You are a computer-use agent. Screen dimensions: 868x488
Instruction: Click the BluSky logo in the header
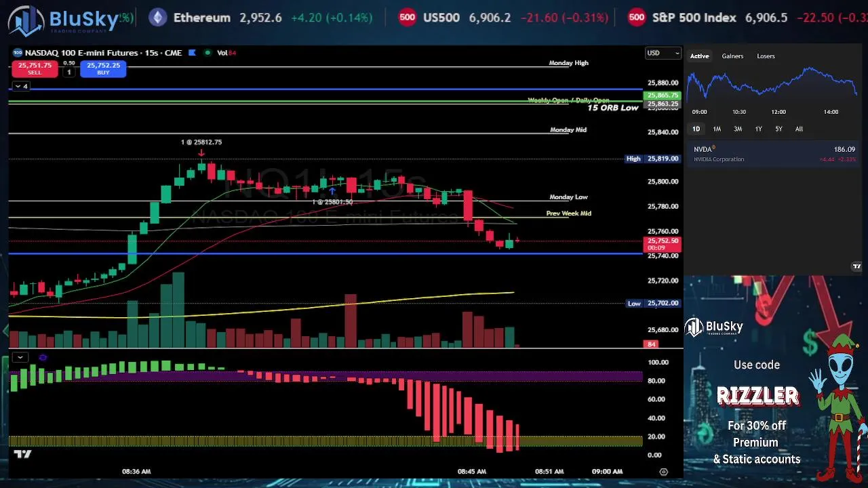coord(63,20)
